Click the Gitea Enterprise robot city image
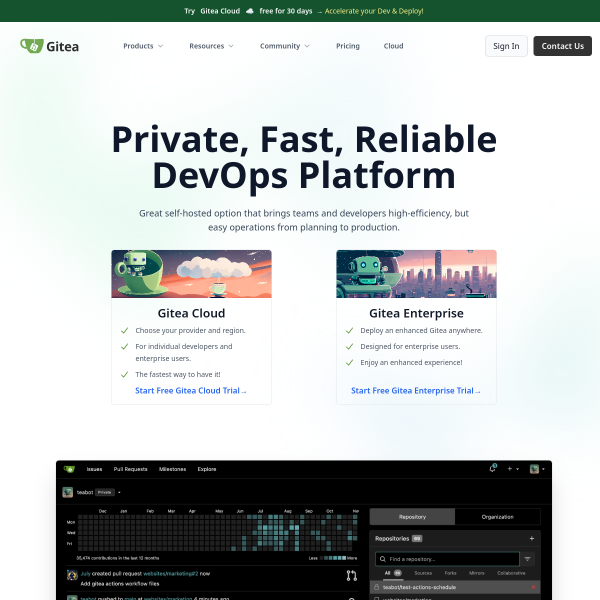The image size is (600, 600). (x=416, y=274)
